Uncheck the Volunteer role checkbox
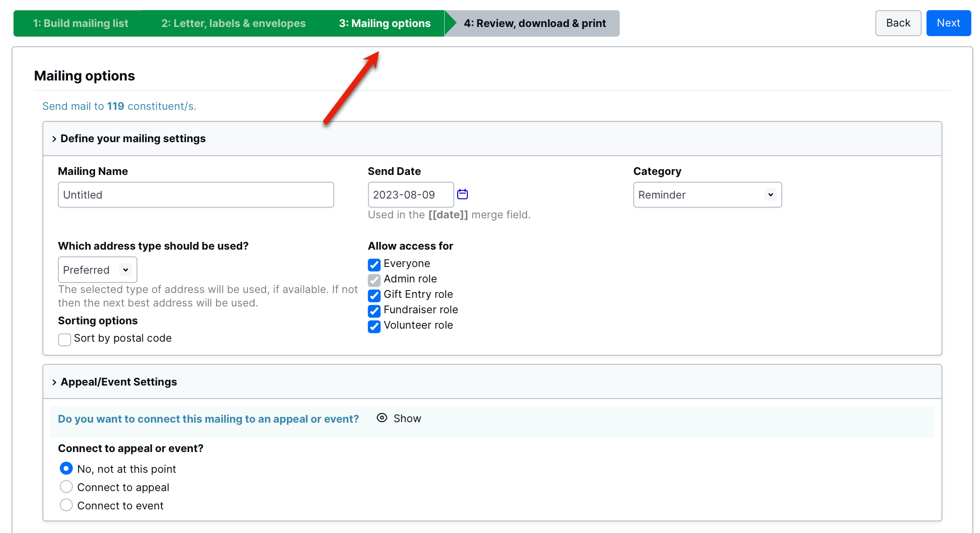Image resolution: width=980 pixels, height=533 pixels. [x=374, y=326]
